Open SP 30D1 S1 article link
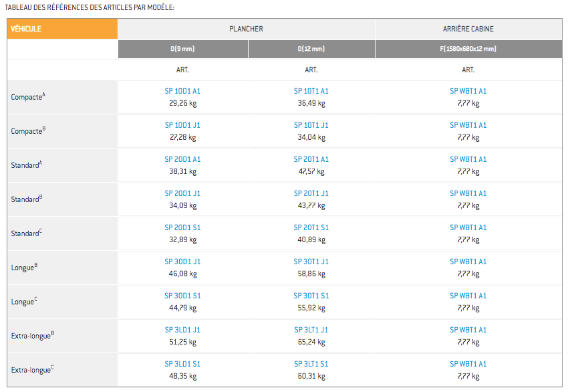 click(182, 296)
